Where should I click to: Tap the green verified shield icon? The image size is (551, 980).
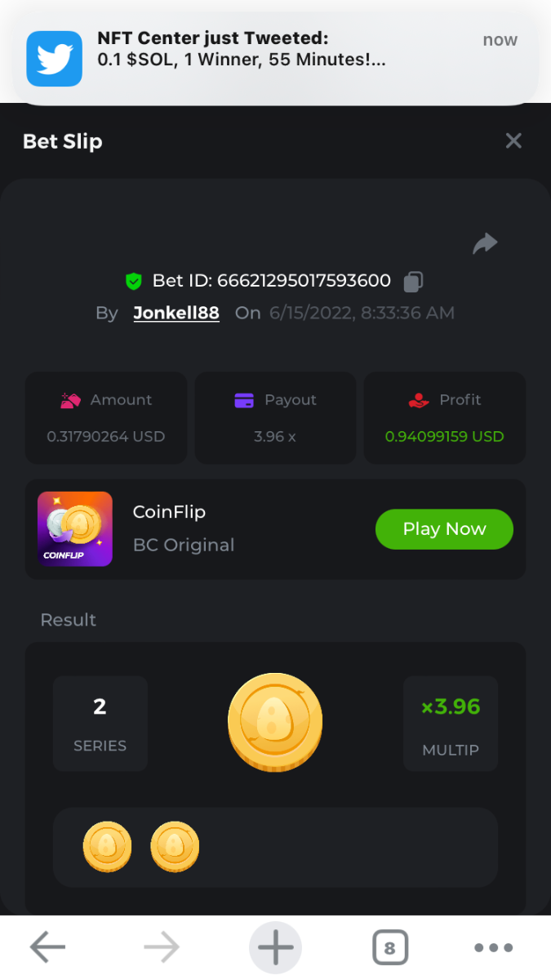[x=134, y=282]
